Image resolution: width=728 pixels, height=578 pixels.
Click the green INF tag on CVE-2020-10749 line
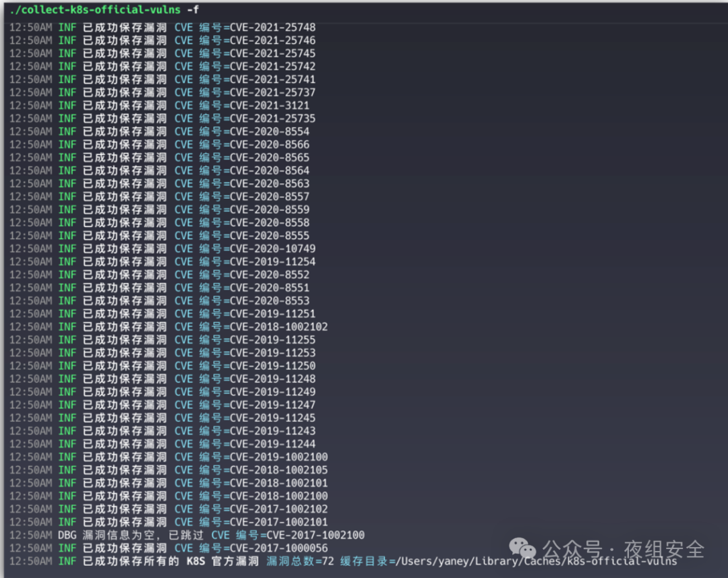(67, 248)
